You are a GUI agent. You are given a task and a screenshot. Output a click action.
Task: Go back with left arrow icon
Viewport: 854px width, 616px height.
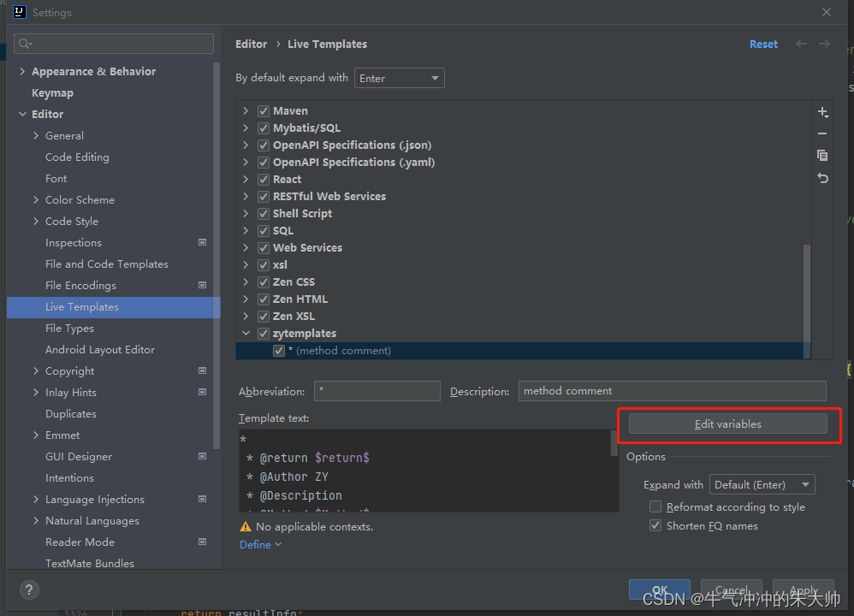point(801,44)
